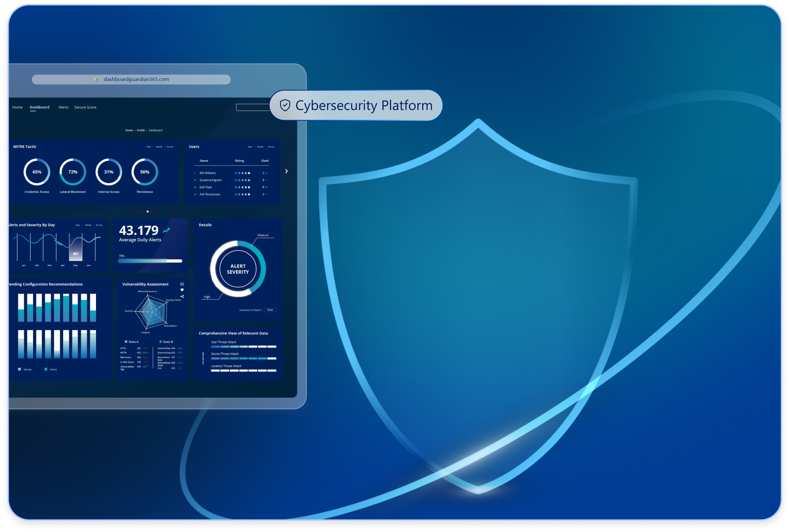Sort users by Rating column header
The image size is (790, 532).
[x=240, y=161]
